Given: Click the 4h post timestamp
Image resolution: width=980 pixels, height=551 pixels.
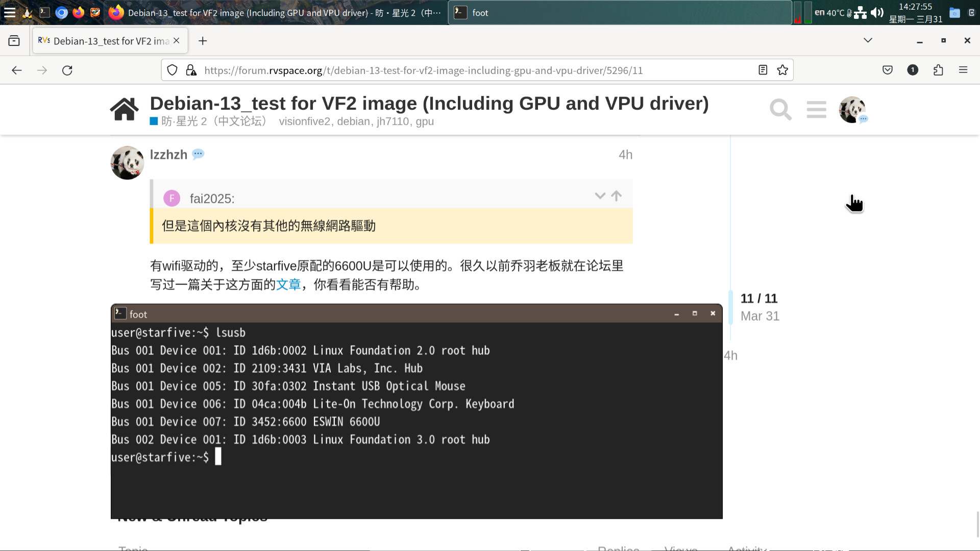Looking at the screenshot, I should click(x=625, y=155).
